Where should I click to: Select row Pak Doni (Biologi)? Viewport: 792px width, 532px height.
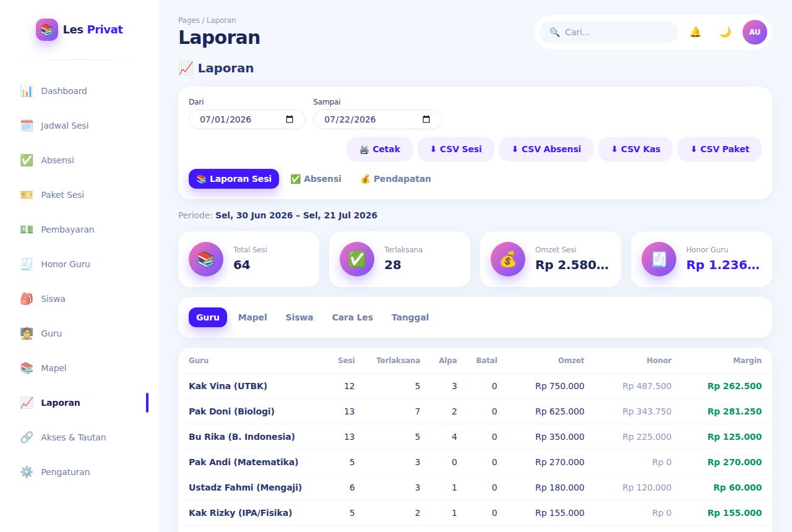pyautogui.click(x=475, y=411)
